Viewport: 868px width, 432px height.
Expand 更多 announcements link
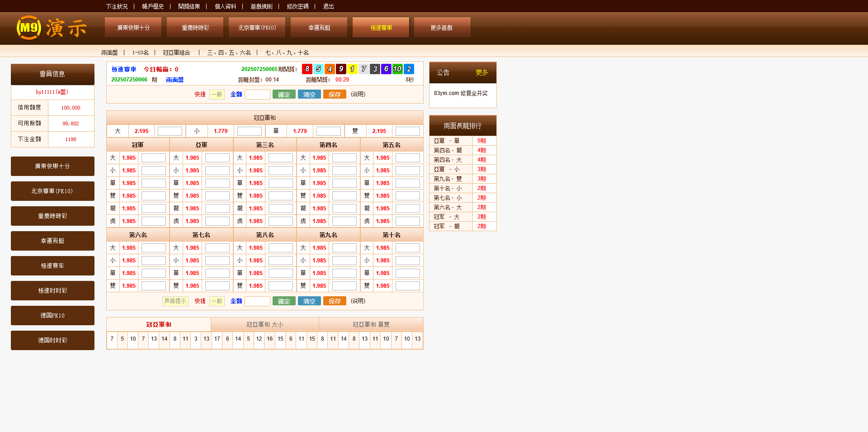click(x=481, y=73)
